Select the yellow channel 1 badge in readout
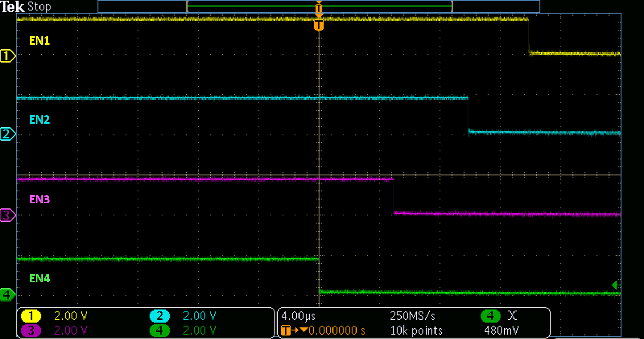 tap(31, 316)
